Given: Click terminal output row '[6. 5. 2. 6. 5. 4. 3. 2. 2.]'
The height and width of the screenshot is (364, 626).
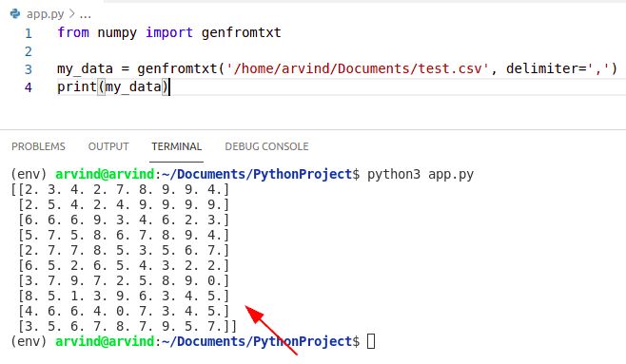Looking at the screenshot, I should pyautogui.click(x=124, y=265).
